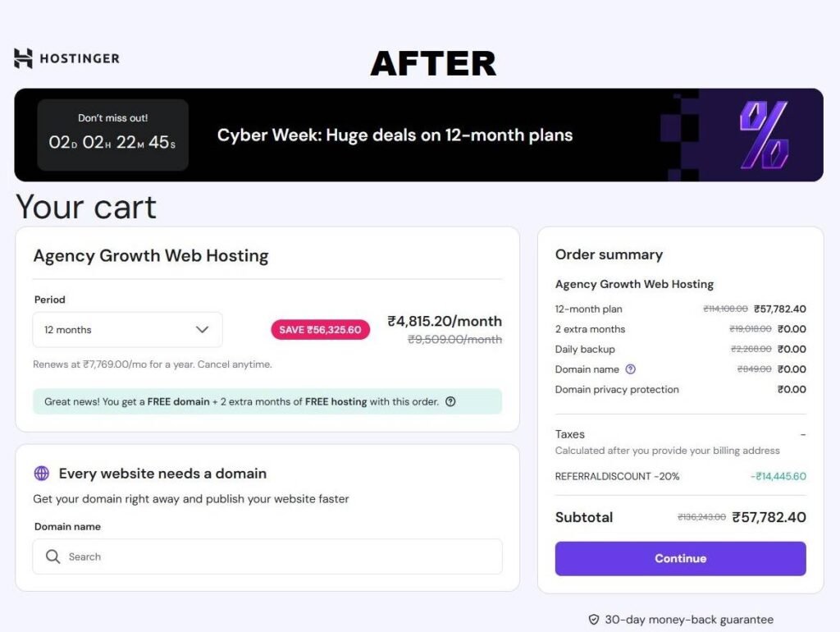Click the purple percent sign banner icon

point(764,135)
